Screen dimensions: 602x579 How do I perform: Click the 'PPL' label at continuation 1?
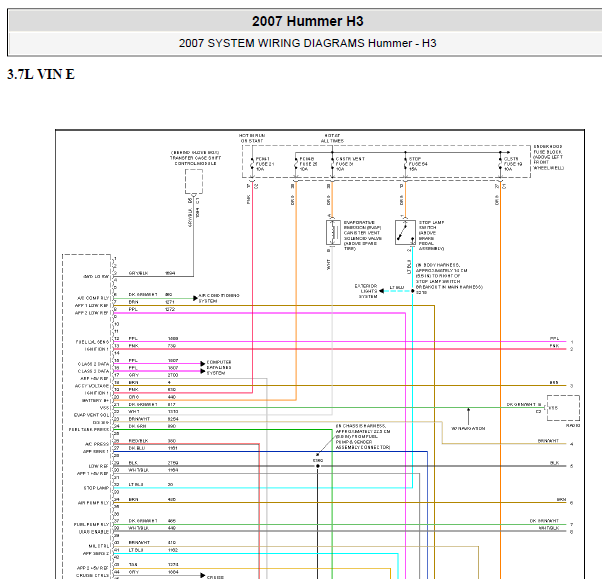tap(554, 339)
